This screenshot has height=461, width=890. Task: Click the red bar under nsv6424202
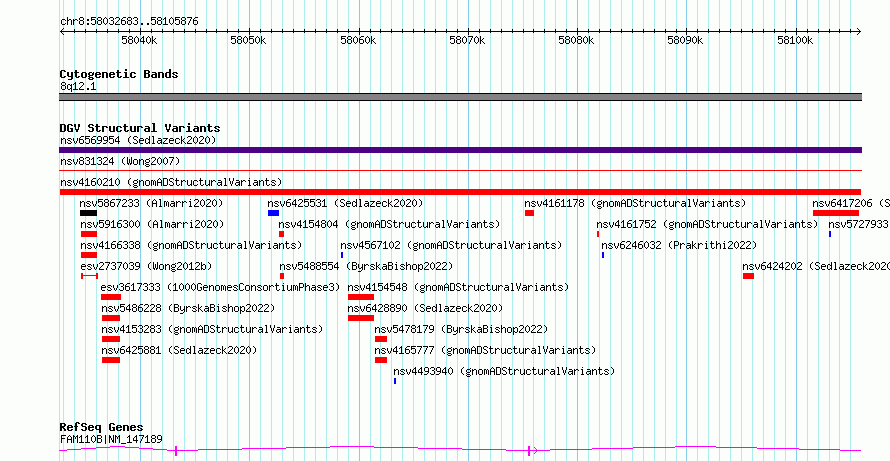(x=749, y=276)
